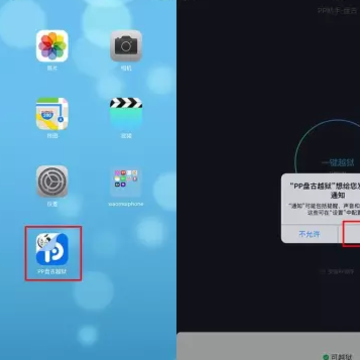
Task: Click the PP助手-盘古 title at top
Action: [338, 10]
